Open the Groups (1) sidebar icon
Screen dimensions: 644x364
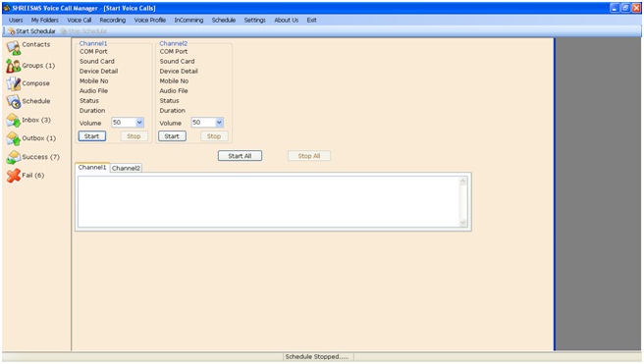(x=14, y=66)
